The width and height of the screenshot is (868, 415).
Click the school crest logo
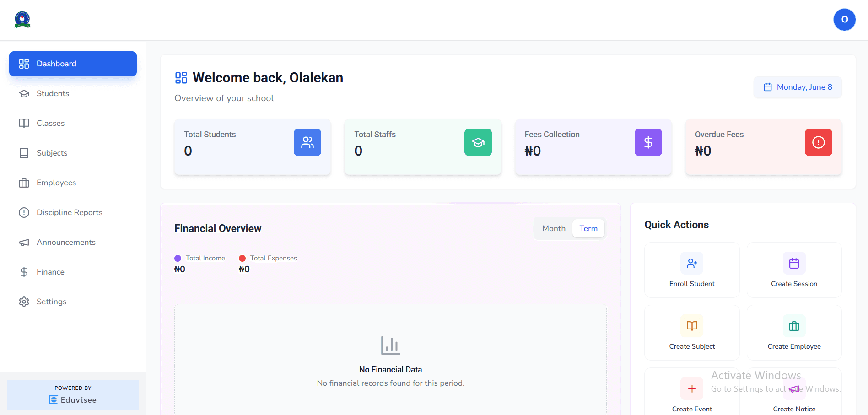(x=22, y=20)
